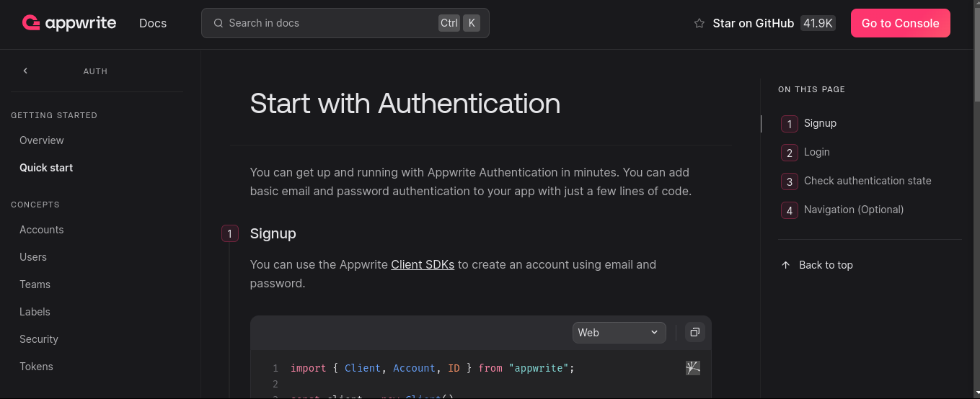
Task: Open the Users concept page
Action: coord(33,257)
